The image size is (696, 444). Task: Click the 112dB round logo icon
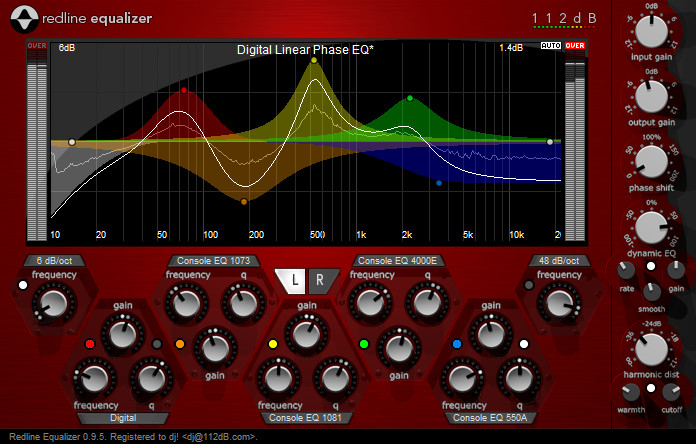(x=24, y=19)
